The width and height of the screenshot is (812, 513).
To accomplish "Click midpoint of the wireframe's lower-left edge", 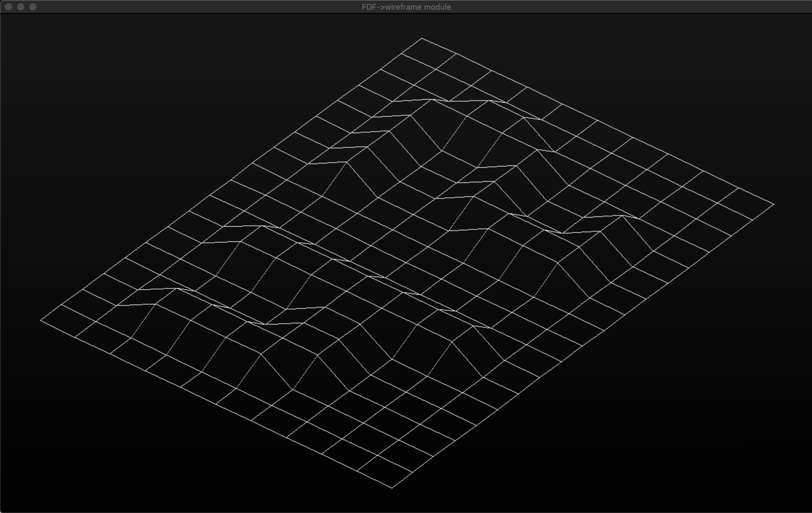I will point(217,404).
